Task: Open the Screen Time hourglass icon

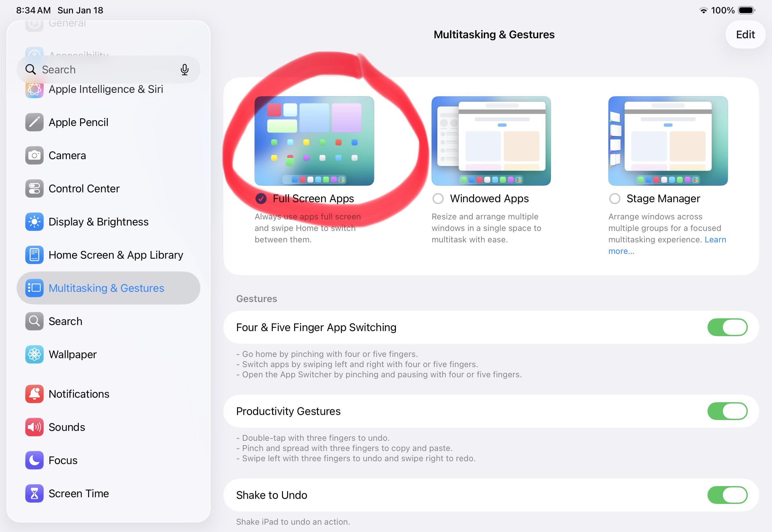Action: point(34,493)
